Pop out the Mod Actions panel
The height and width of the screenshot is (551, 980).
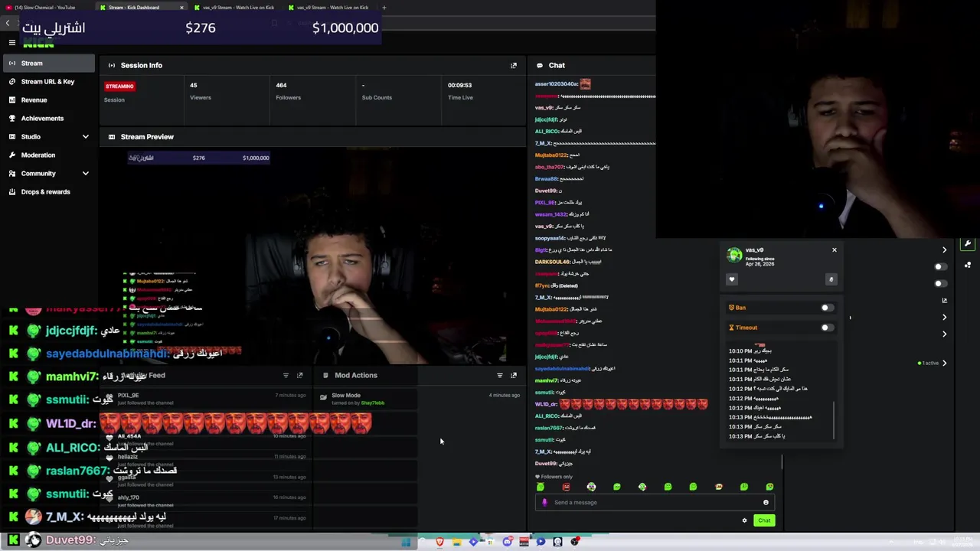coord(514,376)
